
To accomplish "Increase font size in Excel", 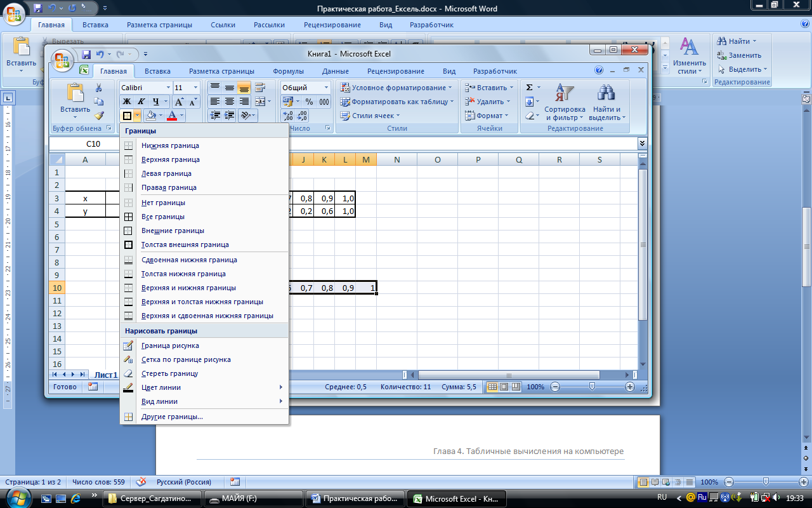I will tap(179, 102).
